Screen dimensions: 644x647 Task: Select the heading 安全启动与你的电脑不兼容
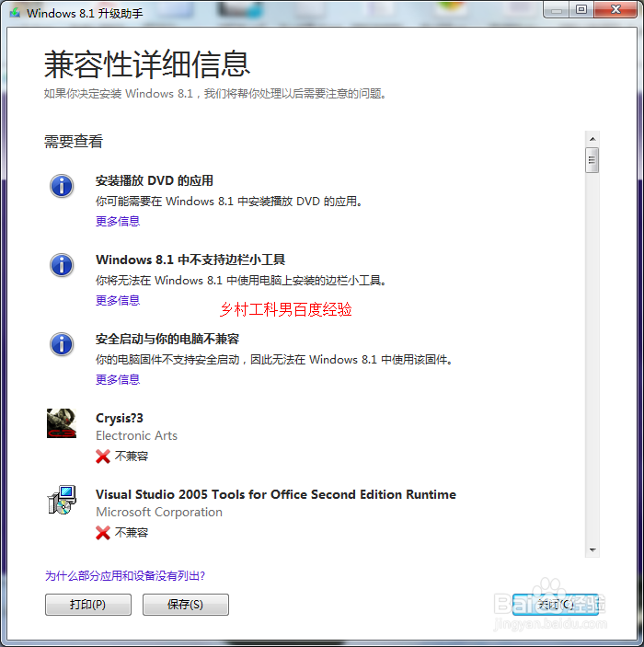pos(167,340)
